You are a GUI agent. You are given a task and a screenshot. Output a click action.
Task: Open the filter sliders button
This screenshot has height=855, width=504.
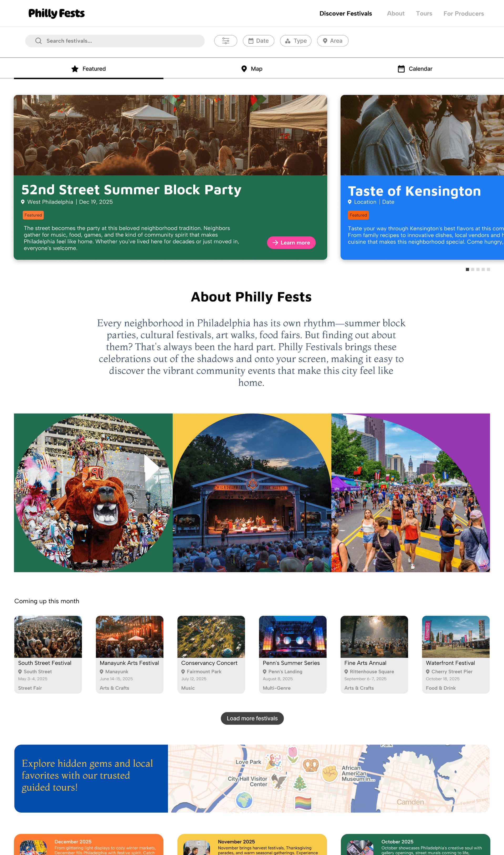coord(225,41)
